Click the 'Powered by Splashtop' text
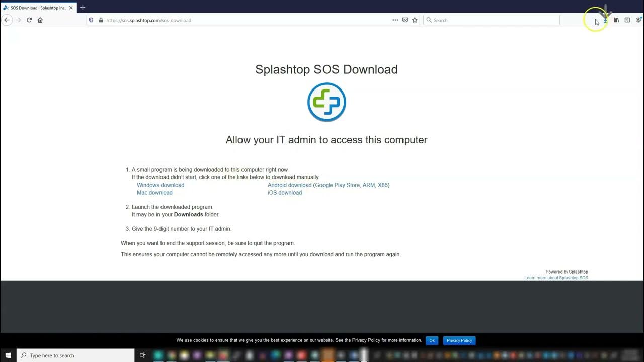This screenshot has height=362, width=644. coord(567,272)
